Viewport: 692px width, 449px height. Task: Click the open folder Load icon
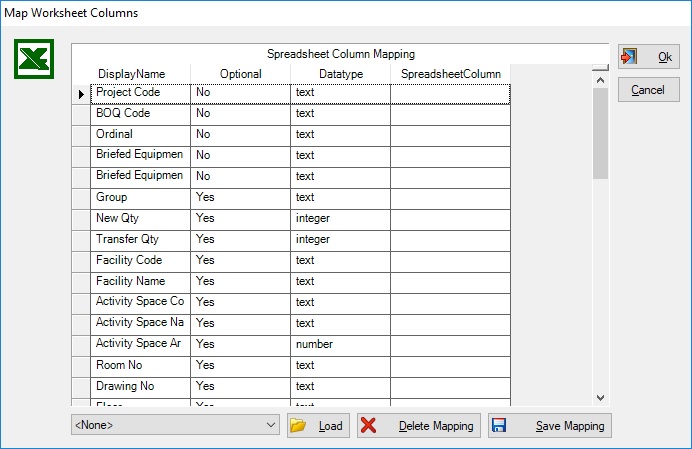coord(298,426)
